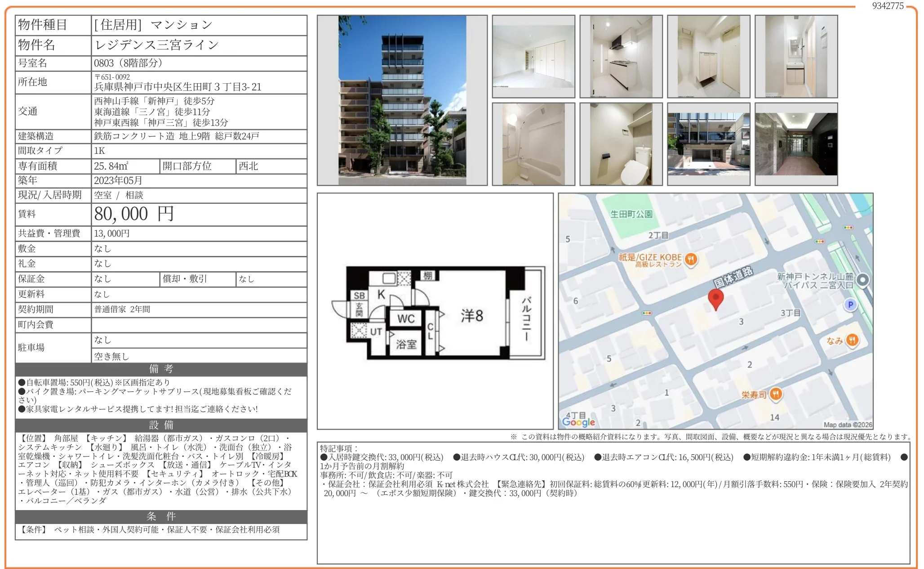The height and width of the screenshot is (569, 924).
Task: Click the GIZE KOBE restaurant marker icon
Action: (x=691, y=259)
